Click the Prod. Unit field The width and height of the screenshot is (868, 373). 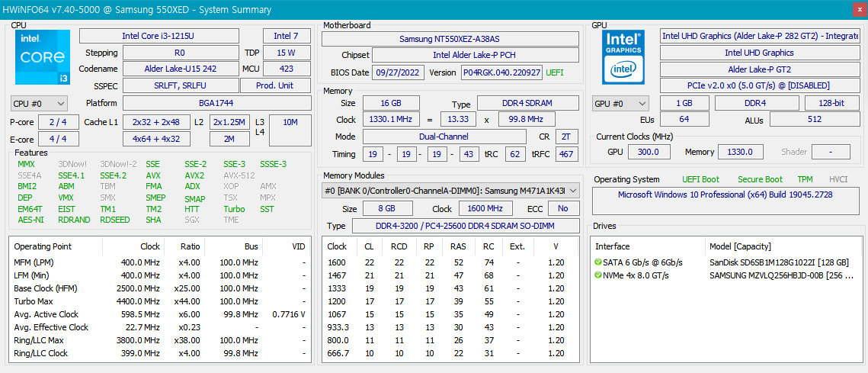coord(275,85)
